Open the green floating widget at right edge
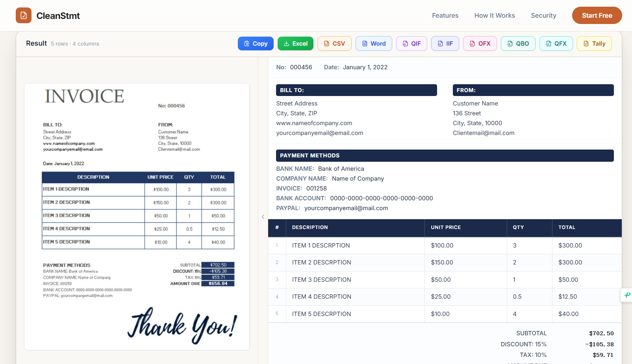632x364 pixels. point(627,295)
